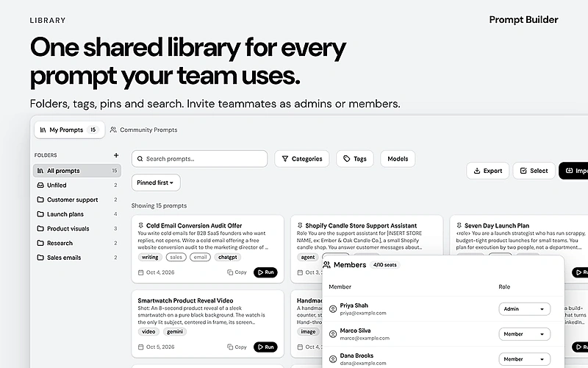
Task: Add a new folder with plus icon
Action: point(116,155)
